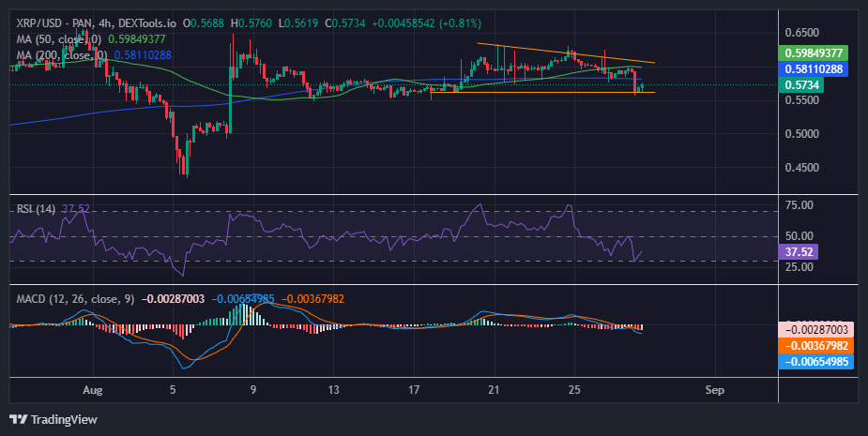Click the blue -0.00654985 MACD axis tag

(816, 362)
